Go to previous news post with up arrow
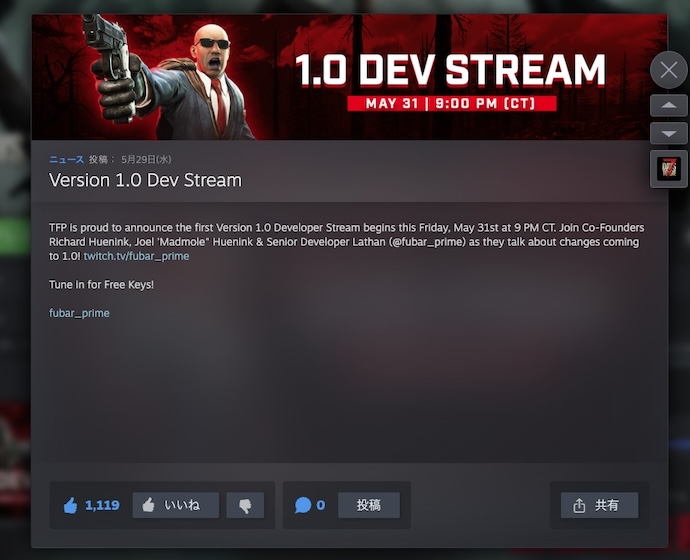The image size is (690, 560). [x=668, y=106]
